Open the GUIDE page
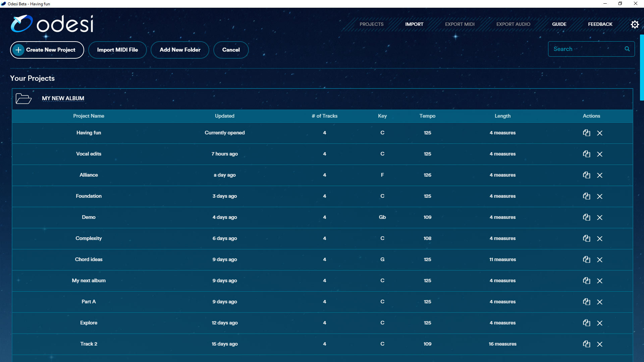The width and height of the screenshot is (644, 362). [x=559, y=24]
